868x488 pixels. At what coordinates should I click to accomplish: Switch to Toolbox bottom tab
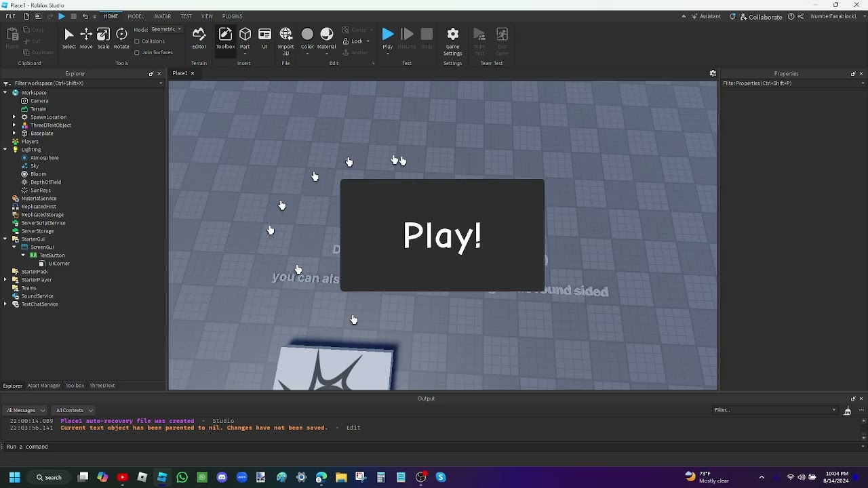click(75, 386)
